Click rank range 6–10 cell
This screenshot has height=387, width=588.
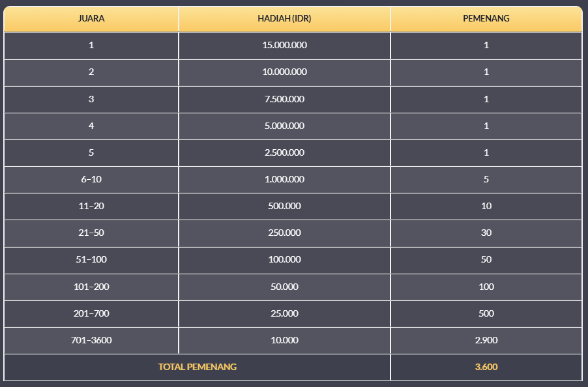[91, 179]
